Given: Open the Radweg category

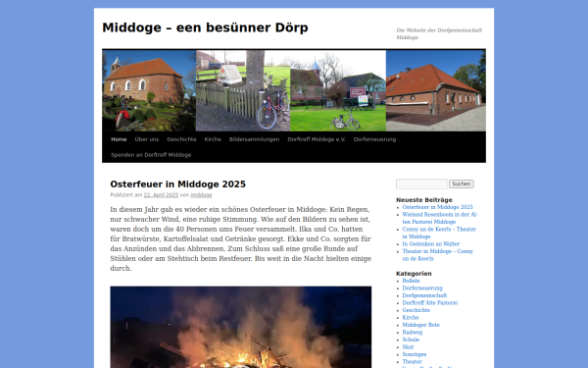Looking at the screenshot, I should click(413, 333).
